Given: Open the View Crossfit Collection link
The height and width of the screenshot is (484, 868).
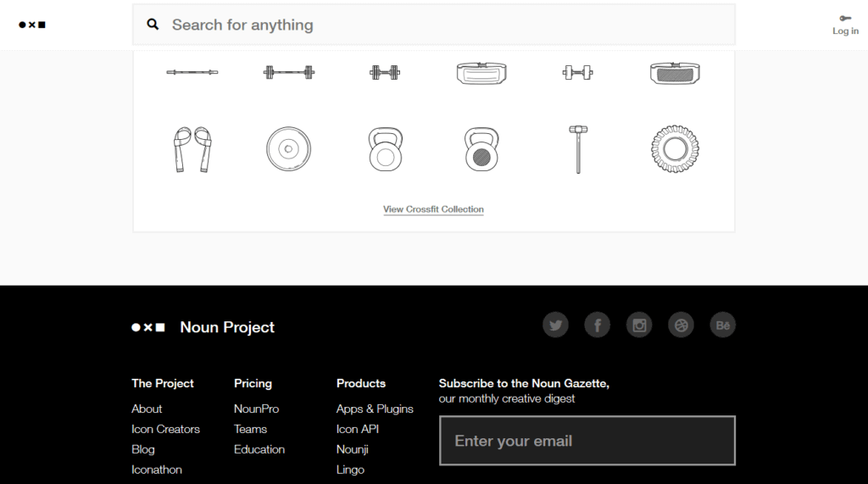Looking at the screenshot, I should coord(433,209).
